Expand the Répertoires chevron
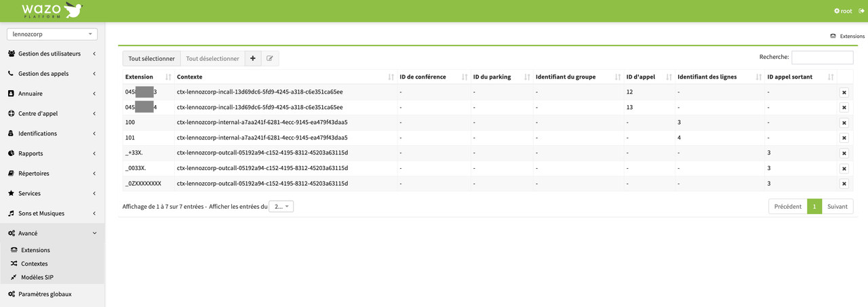 [x=94, y=173]
